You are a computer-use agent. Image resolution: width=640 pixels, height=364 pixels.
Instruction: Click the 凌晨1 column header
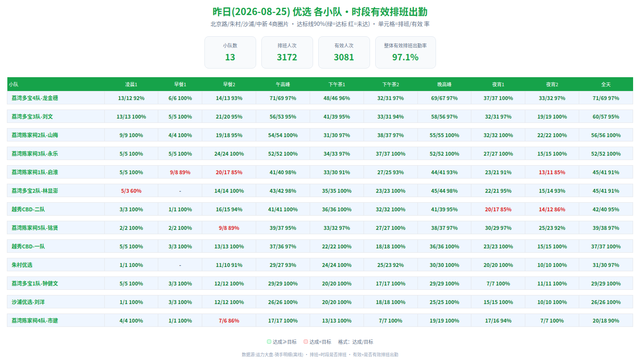[x=131, y=84]
